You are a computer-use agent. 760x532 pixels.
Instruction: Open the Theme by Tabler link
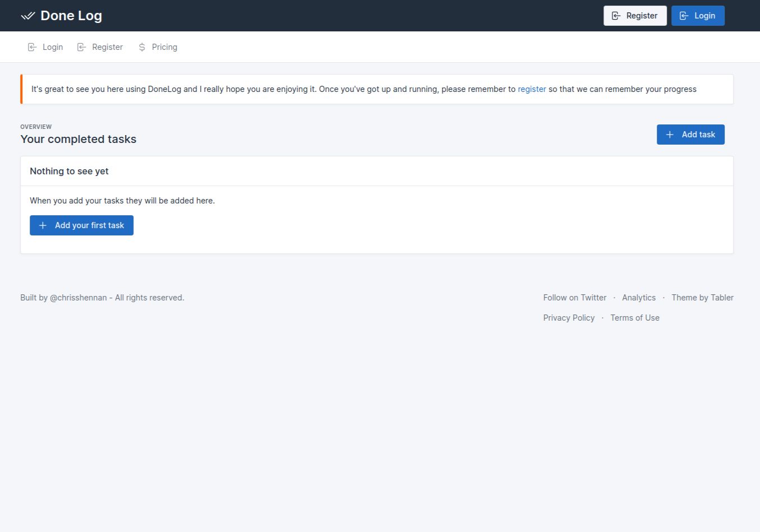(702, 297)
